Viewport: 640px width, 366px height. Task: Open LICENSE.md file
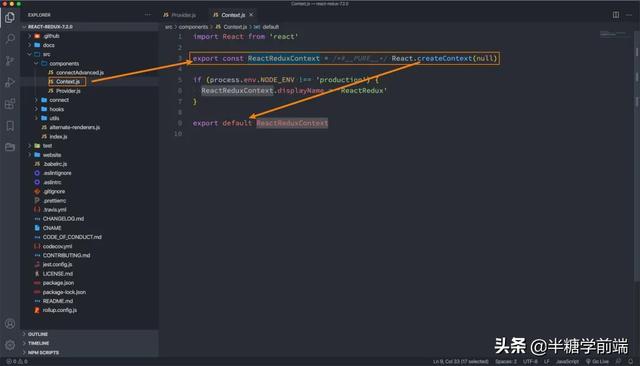pos(89,274)
